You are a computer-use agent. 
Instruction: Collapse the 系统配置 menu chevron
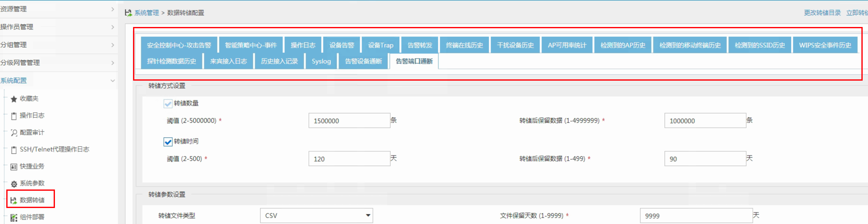(113, 81)
